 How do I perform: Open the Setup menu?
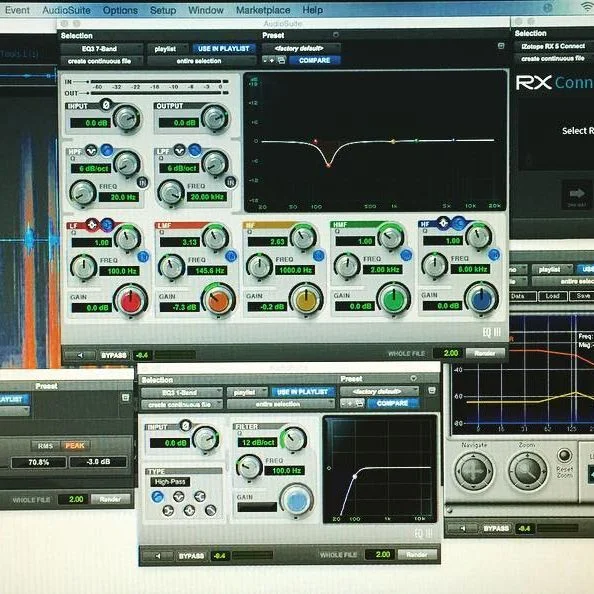(x=163, y=10)
